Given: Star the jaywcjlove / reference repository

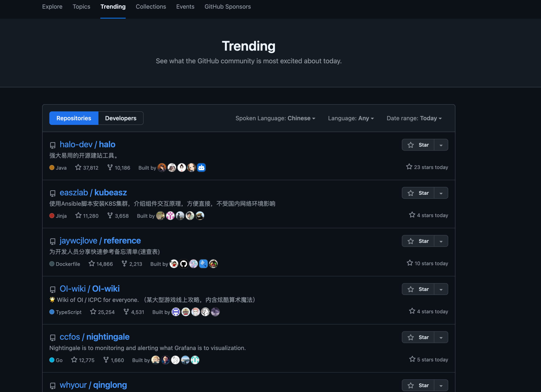Looking at the screenshot, I should pos(418,241).
